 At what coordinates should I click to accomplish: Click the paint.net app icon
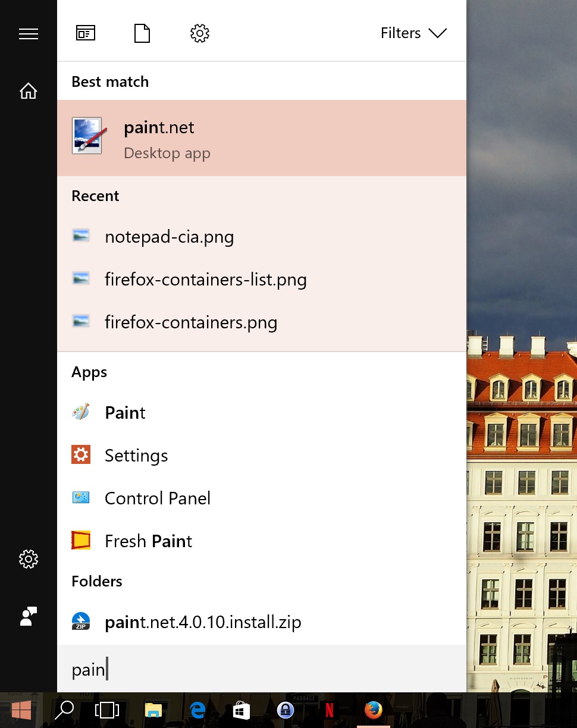tap(90, 136)
